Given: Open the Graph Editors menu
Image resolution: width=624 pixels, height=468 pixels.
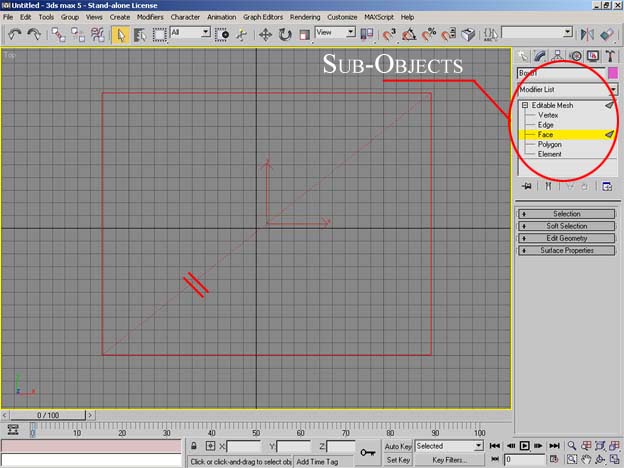Looking at the screenshot, I should point(263,17).
